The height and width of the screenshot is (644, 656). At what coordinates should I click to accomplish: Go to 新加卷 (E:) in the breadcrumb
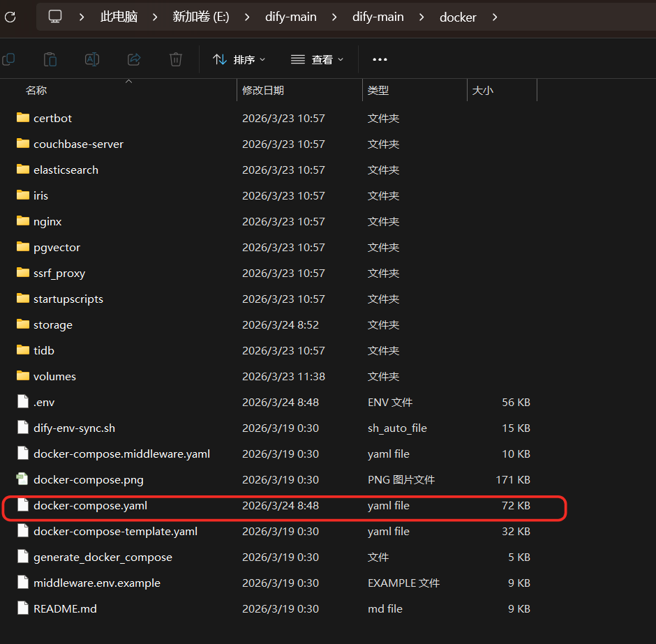point(201,17)
